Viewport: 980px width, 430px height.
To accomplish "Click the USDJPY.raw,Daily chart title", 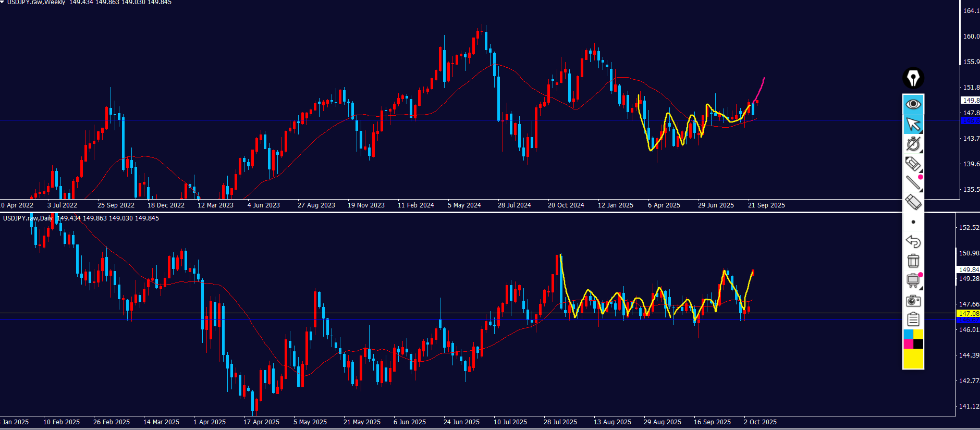I will pyautogui.click(x=28, y=218).
